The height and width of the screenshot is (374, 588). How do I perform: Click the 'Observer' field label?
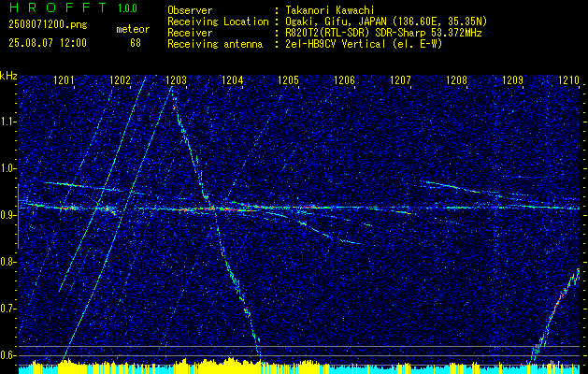[190, 10]
